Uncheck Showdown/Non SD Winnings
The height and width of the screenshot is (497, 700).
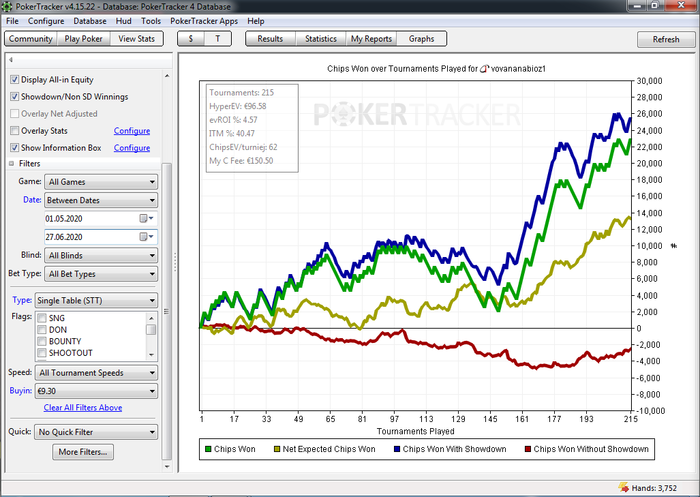point(15,96)
